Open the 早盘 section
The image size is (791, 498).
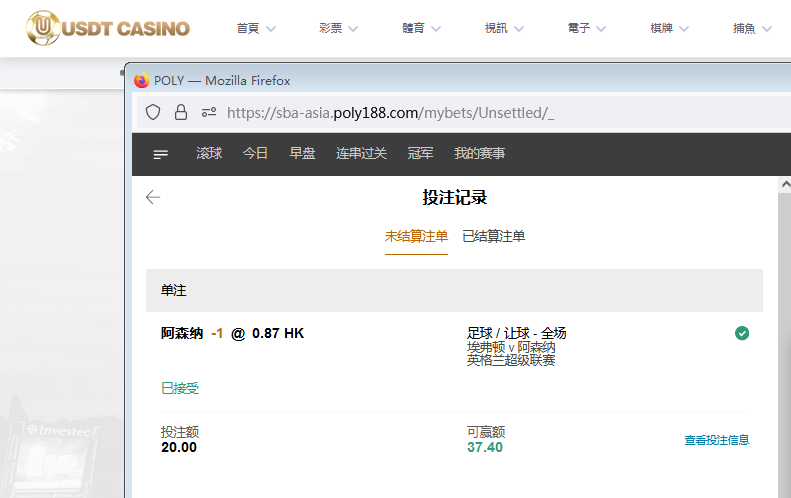coord(302,153)
